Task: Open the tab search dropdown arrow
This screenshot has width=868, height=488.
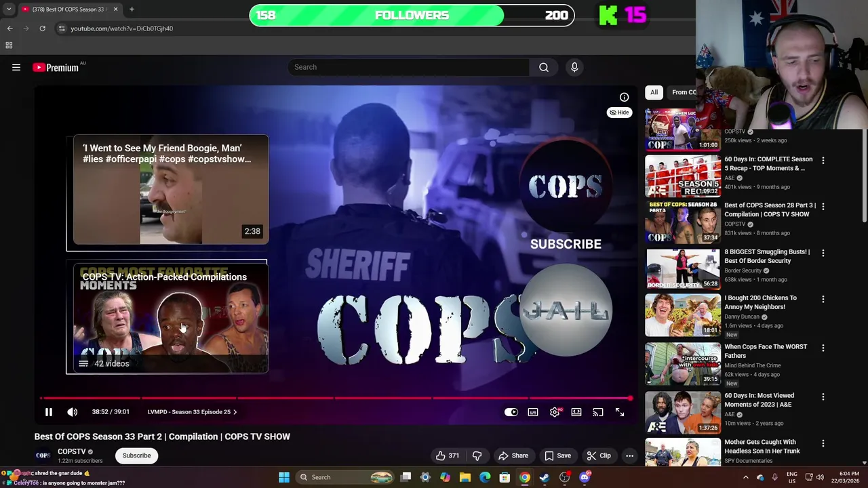Action: [x=9, y=9]
